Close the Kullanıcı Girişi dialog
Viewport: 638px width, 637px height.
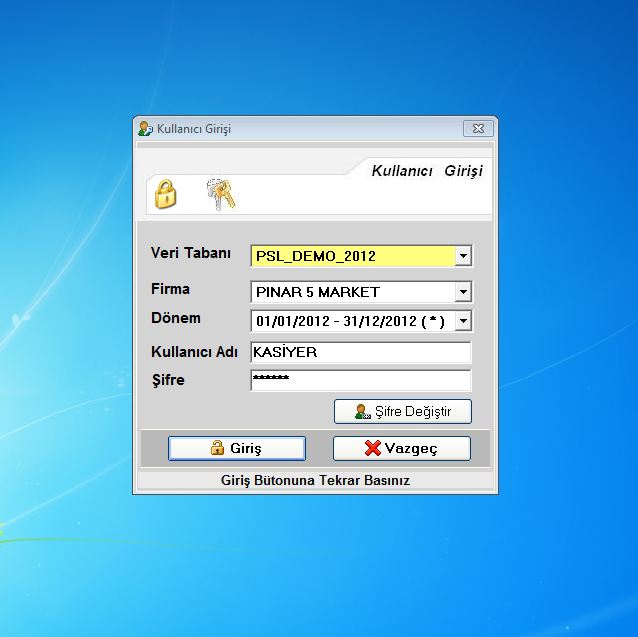[478, 129]
